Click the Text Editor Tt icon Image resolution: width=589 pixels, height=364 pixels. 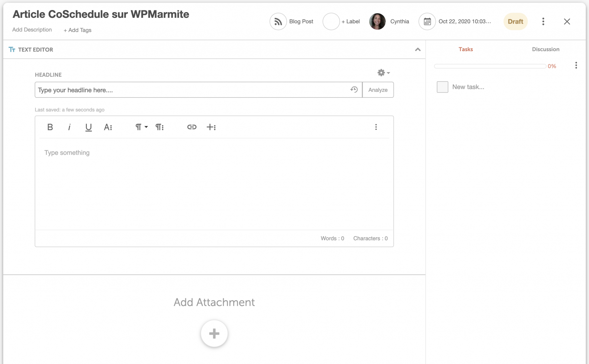pos(12,49)
